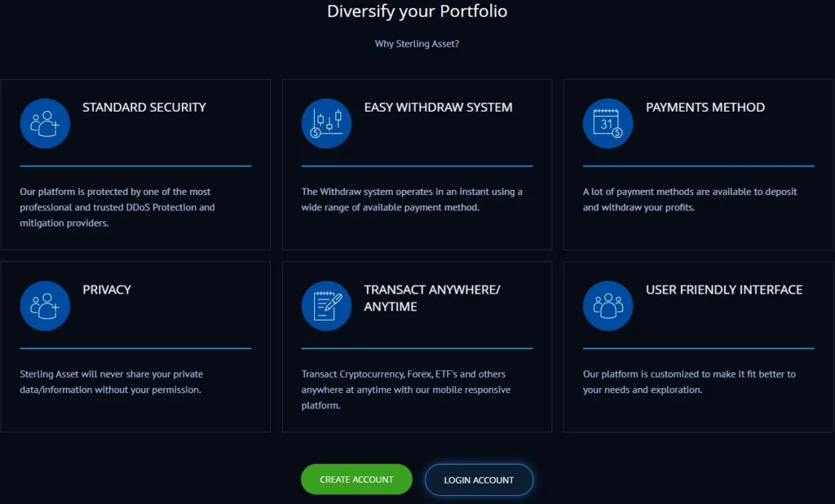Screen dimensions: 835x504
Task: Click the blue divider under STANDARD SECURITY
Action: pyautogui.click(x=135, y=167)
